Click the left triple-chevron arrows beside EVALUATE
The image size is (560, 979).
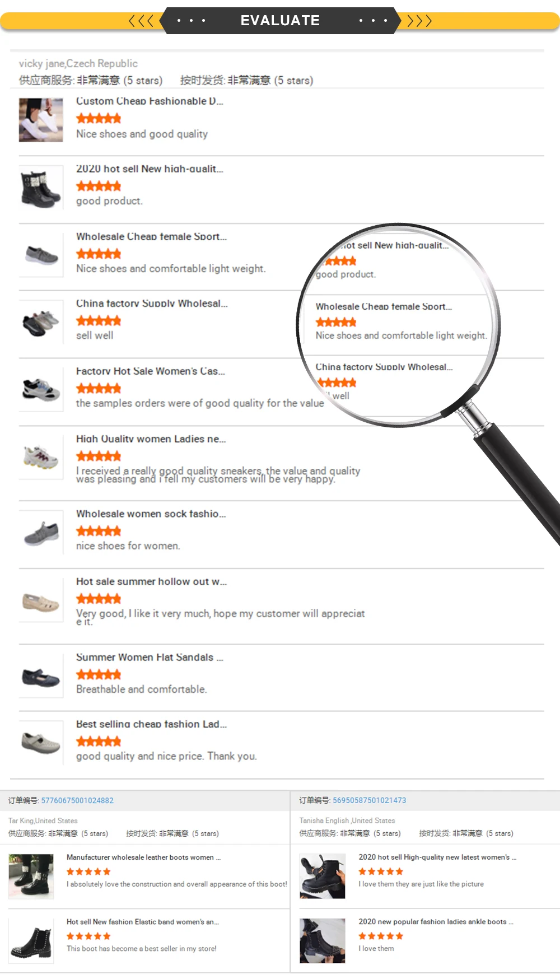(141, 21)
